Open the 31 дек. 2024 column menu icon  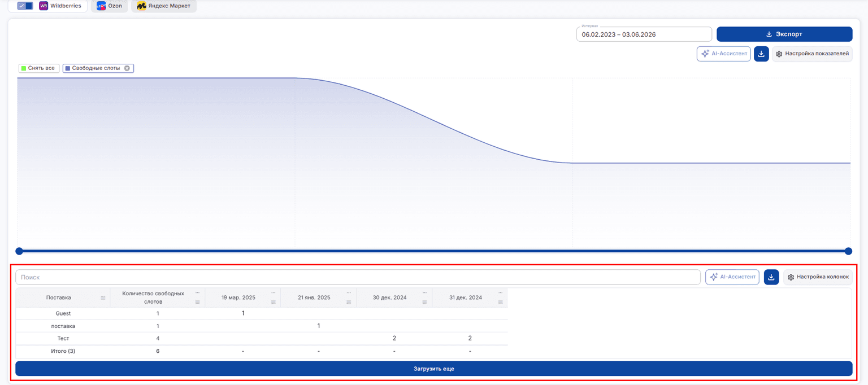click(x=501, y=302)
